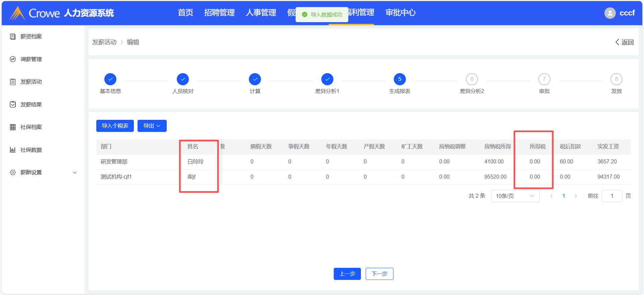This screenshot has width=644, height=295.
Task: Select step 8 circle 发放
Action: coord(616,79)
